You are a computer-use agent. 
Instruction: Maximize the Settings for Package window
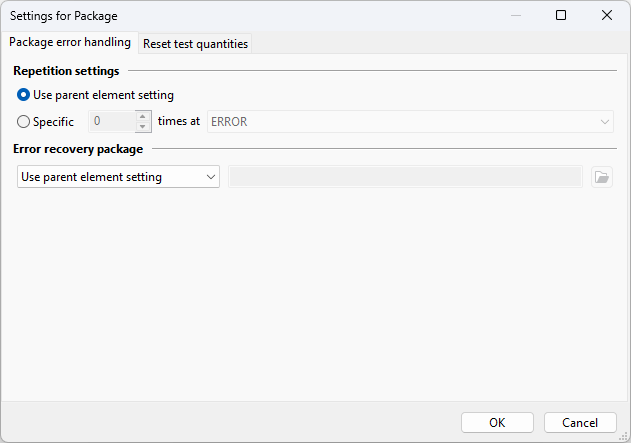click(561, 15)
